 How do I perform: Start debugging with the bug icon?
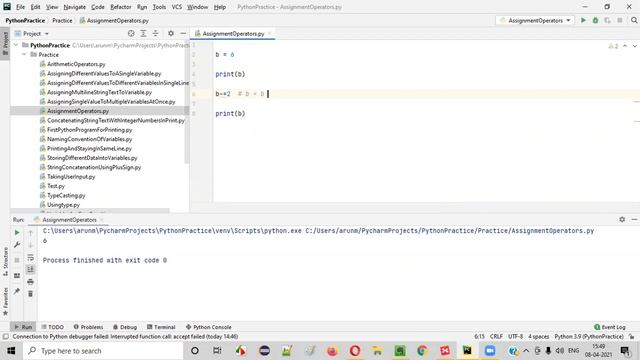tap(596, 20)
